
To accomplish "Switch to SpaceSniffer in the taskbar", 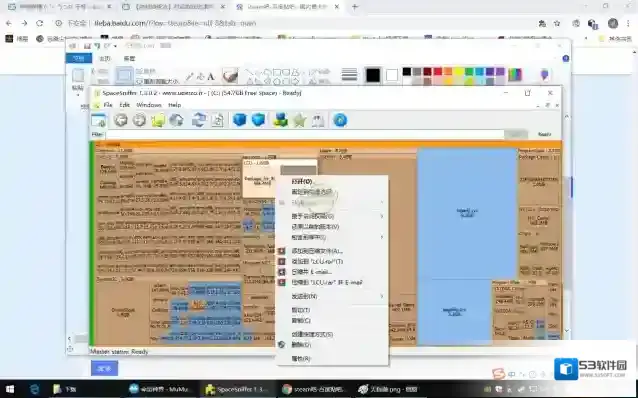I will point(237,389).
